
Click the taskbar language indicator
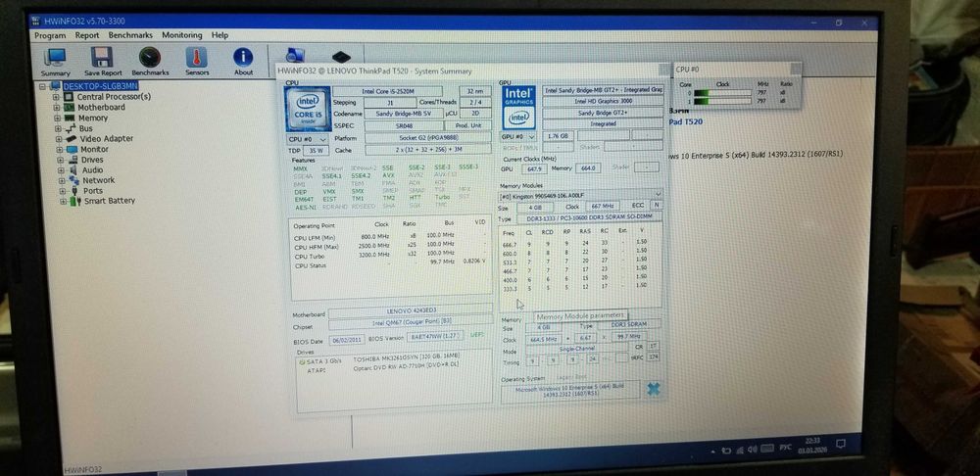tap(786, 448)
